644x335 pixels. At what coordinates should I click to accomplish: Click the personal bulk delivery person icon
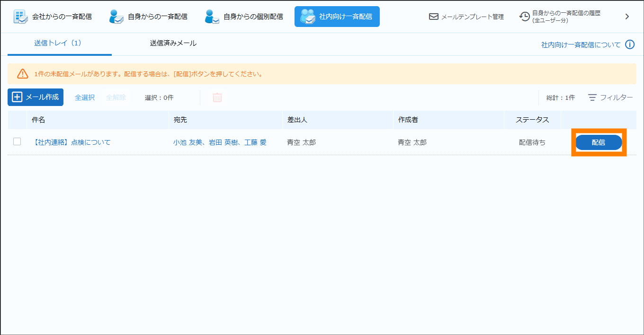click(116, 17)
